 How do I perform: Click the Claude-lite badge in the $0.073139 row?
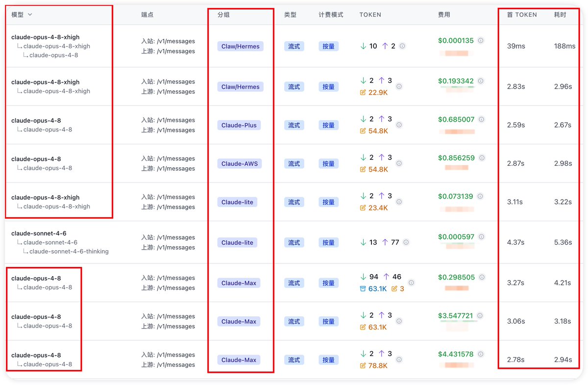click(x=237, y=202)
